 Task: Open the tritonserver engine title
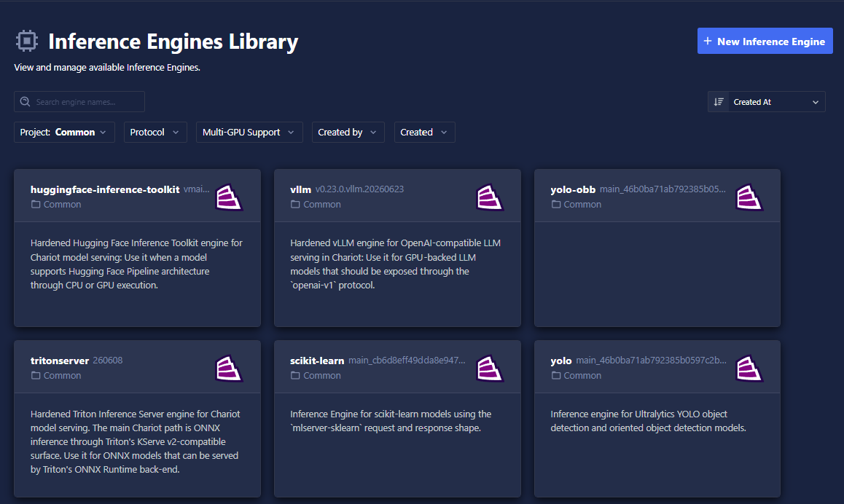[59, 361]
